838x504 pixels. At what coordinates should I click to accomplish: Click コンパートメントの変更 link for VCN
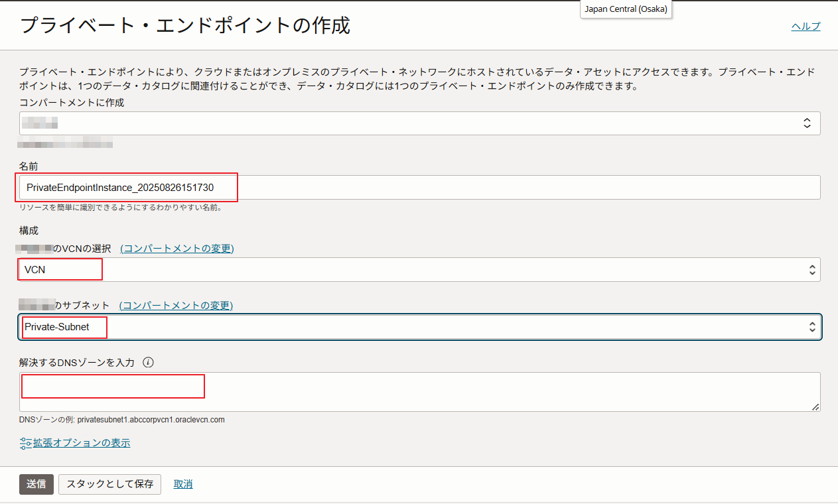[177, 249]
